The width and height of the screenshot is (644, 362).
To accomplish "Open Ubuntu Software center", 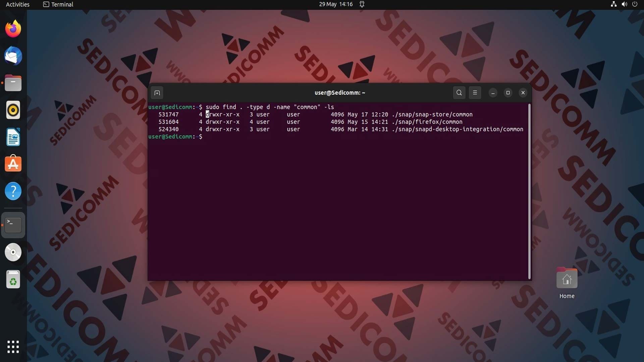I will click(x=13, y=164).
